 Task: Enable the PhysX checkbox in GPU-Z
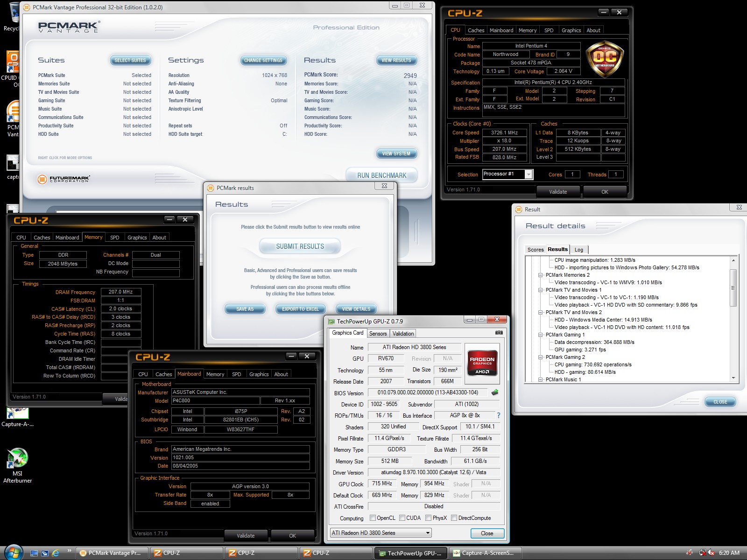coord(428,518)
